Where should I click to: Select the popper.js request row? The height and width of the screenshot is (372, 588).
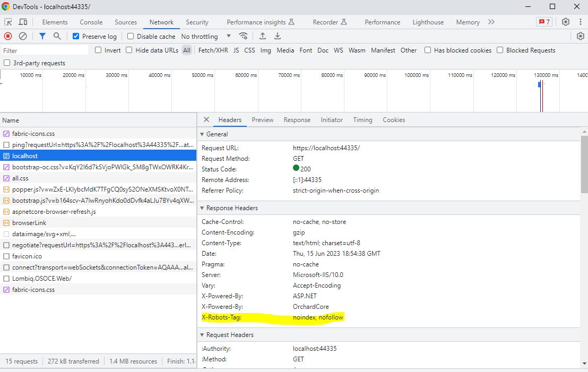coord(98,189)
